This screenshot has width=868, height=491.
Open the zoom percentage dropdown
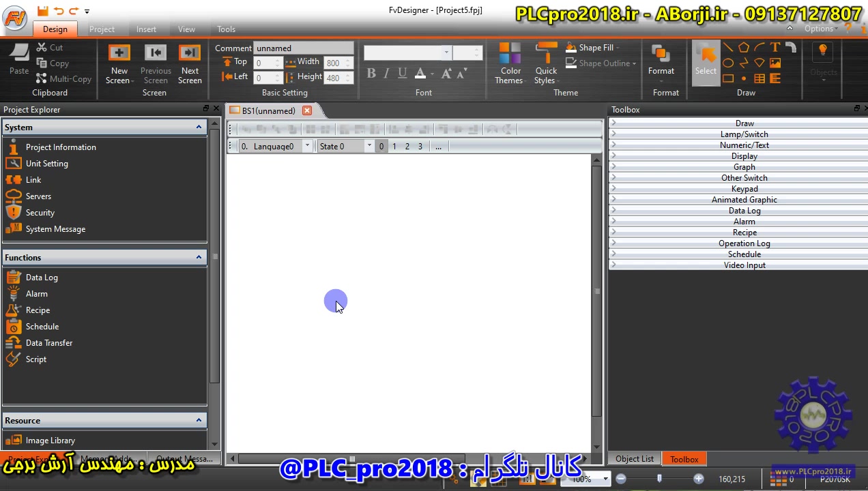(605, 479)
